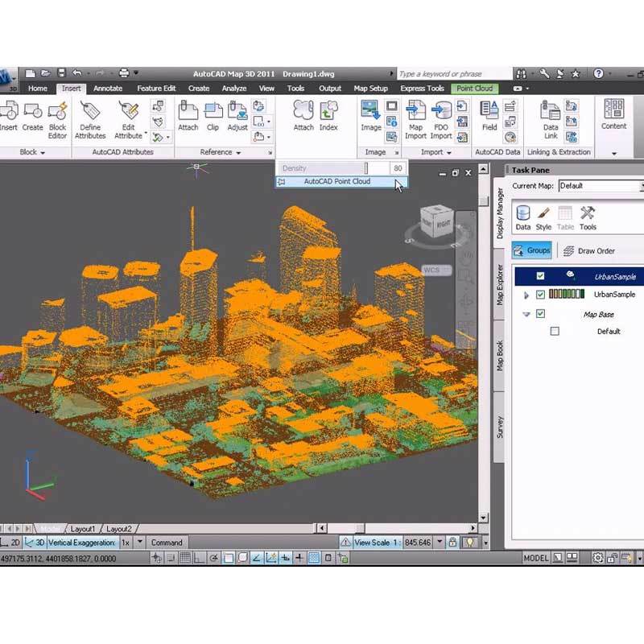The height and width of the screenshot is (644, 644).
Task: Toggle grid display in status bar
Action: tap(185, 558)
